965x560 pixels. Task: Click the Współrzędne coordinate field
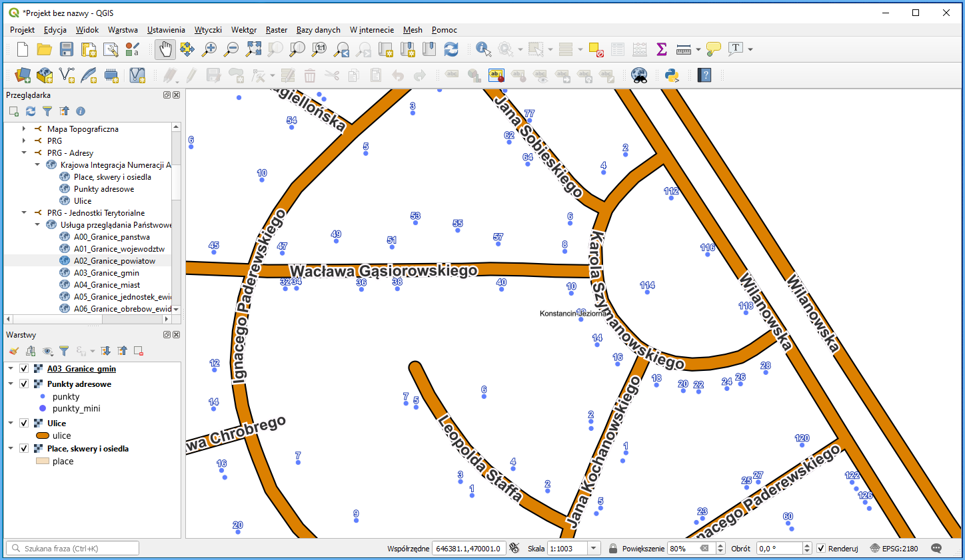click(469, 549)
